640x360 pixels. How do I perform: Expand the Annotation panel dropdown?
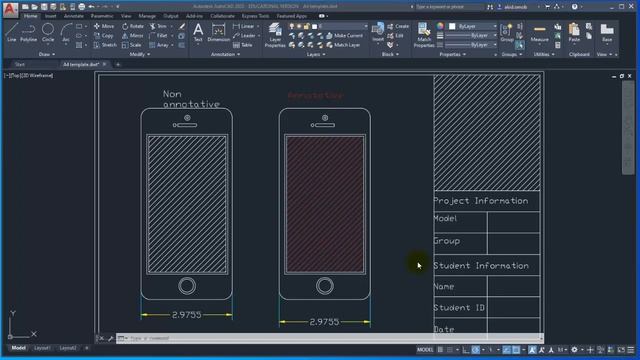click(225, 54)
